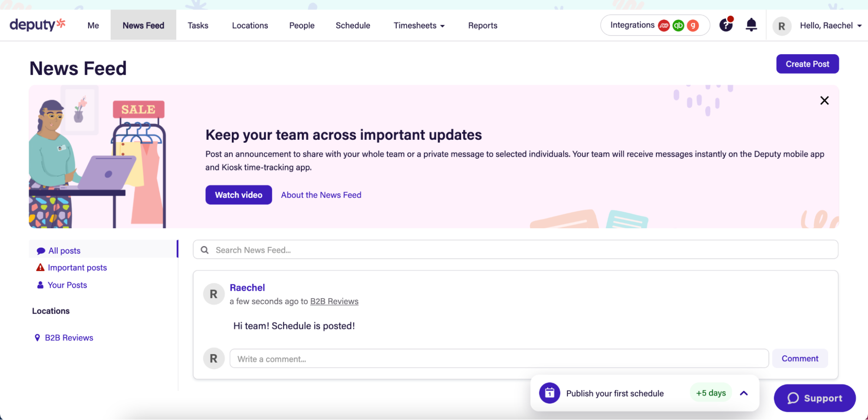Click the orange Gusto integration icon

coord(693,26)
